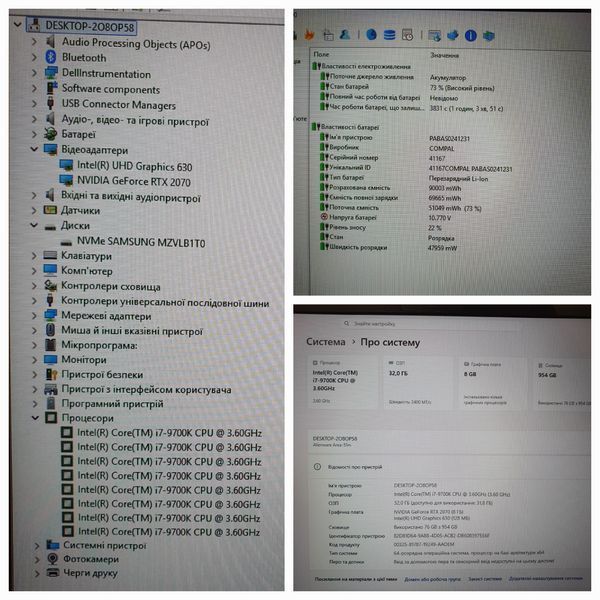This screenshot has height=600, width=600.
Task: Click the Миша й інші вказівні пристрої icon
Action: point(50,330)
